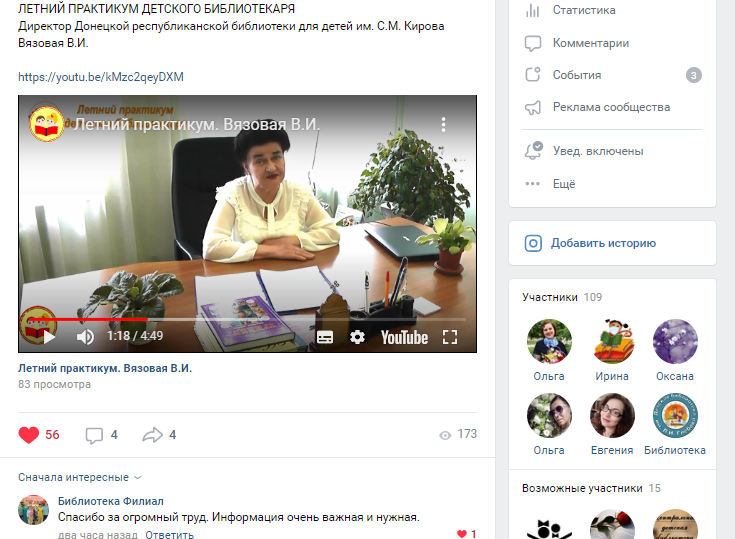This screenshot has height=539, width=735.
Task: Like the comment with small heart
Action: click(x=462, y=534)
